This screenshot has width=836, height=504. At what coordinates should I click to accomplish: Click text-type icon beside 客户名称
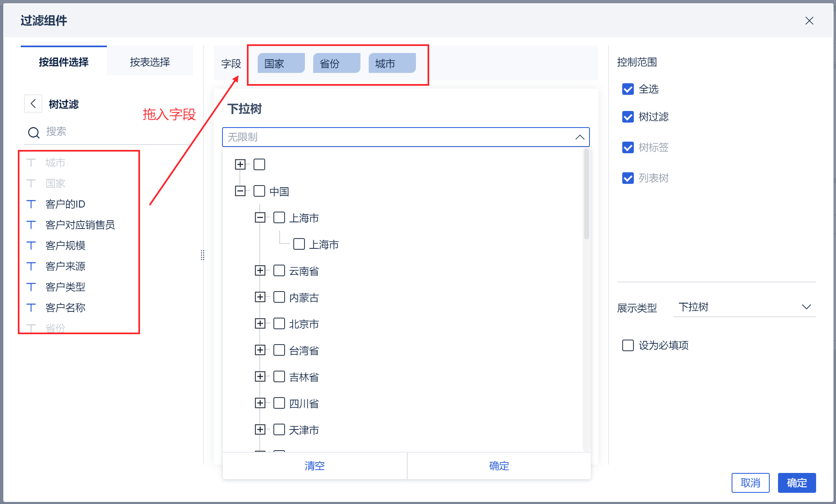pos(31,307)
